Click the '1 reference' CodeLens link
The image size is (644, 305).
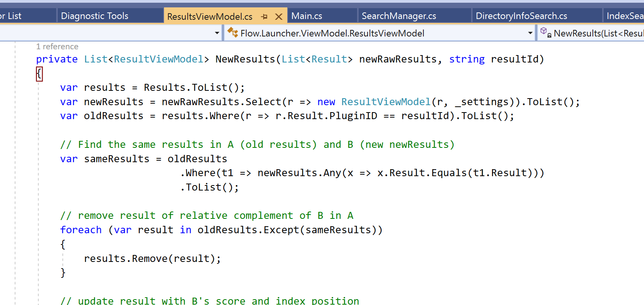coord(57,47)
